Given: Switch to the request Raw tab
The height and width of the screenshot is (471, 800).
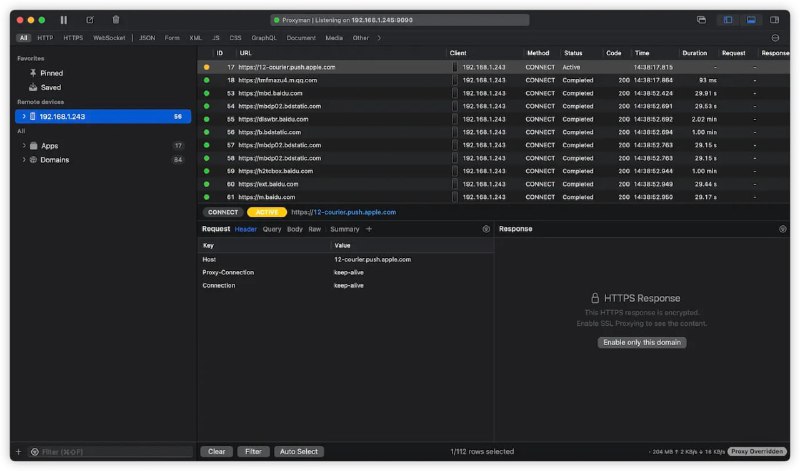Looking at the screenshot, I should point(315,229).
